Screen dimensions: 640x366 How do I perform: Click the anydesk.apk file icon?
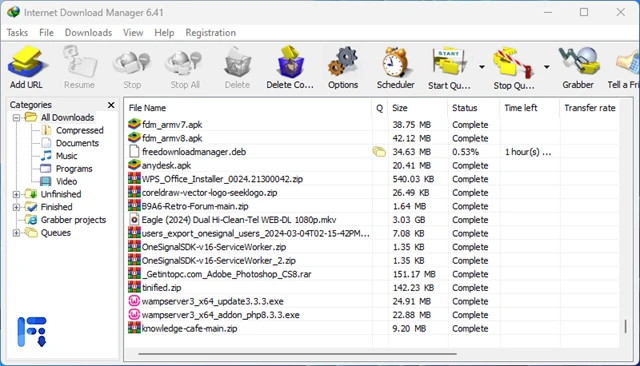(x=134, y=165)
